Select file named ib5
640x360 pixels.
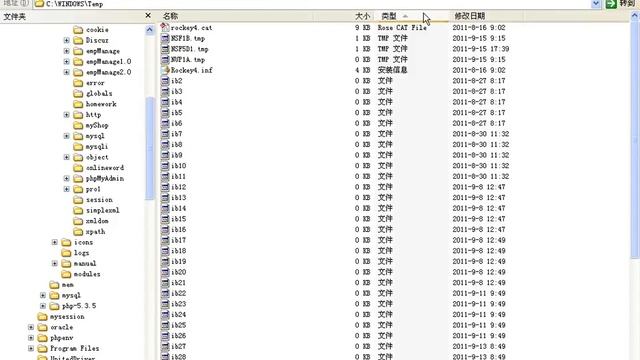click(x=176, y=112)
